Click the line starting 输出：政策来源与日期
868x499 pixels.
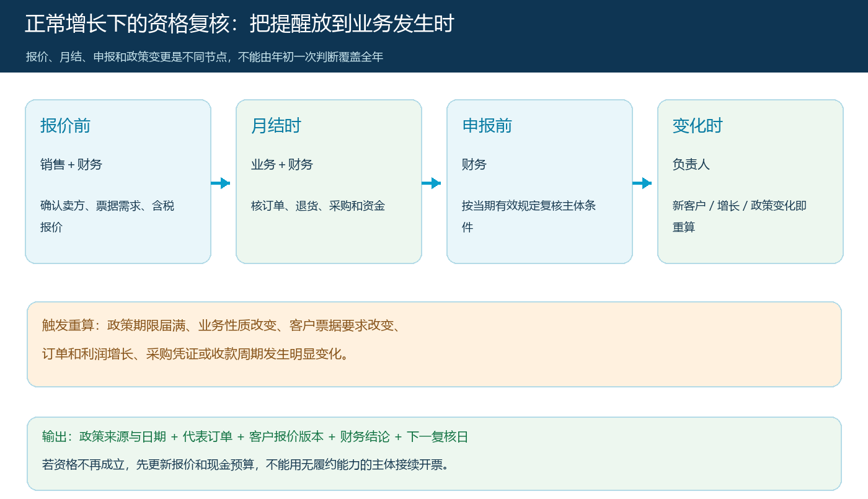pos(255,436)
